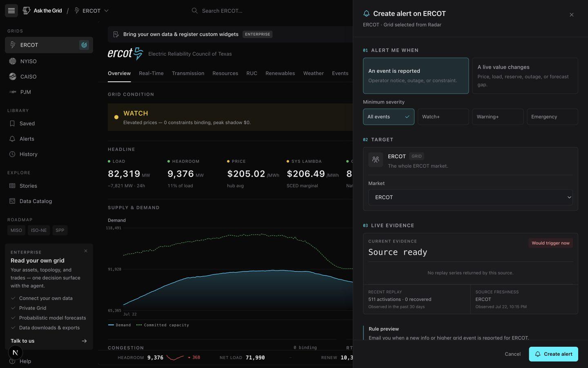Open NYISO grid in sidebar
This screenshot has width=588, height=368.
[49, 61]
